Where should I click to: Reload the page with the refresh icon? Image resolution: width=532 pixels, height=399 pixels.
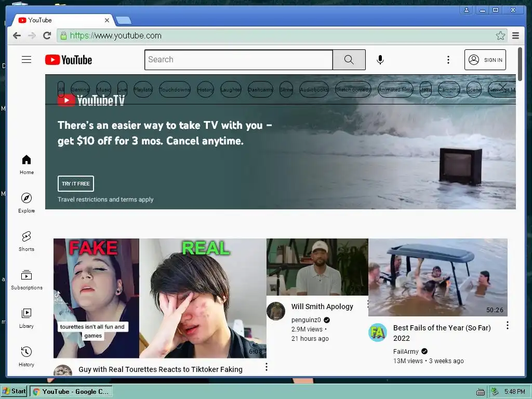point(47,36)
